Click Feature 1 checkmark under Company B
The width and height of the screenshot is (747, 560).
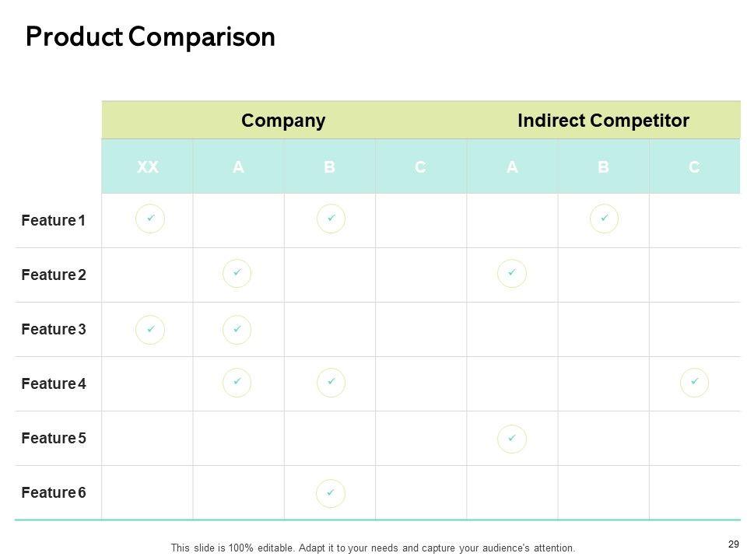[331, 219]
